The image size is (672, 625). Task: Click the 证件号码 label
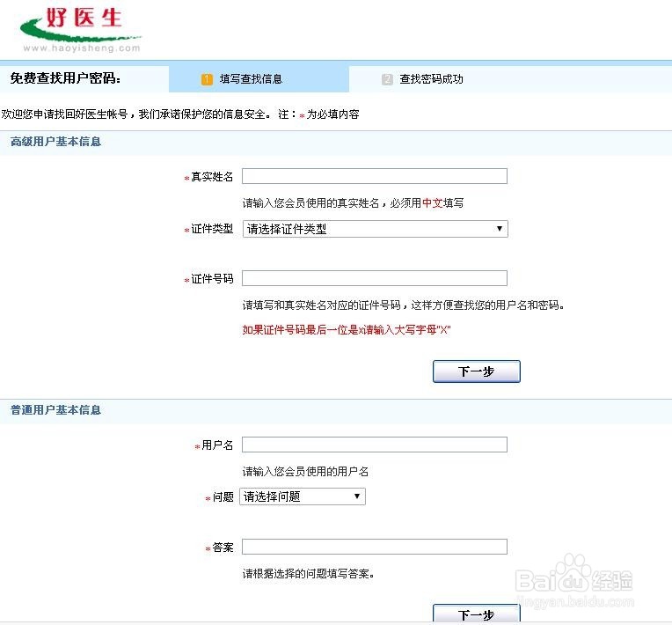pos(212,279)
